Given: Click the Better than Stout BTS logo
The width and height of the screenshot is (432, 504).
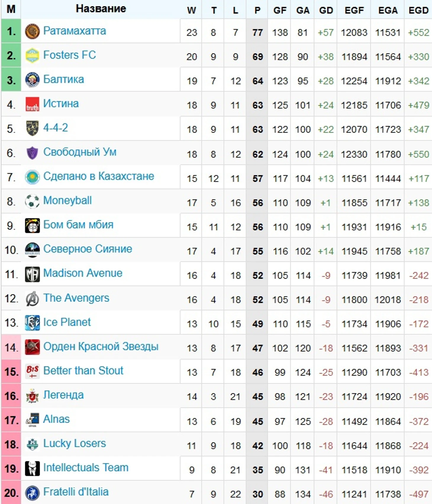Looking at the screenshot, I should pyautogui.click(x=32, y=371).
